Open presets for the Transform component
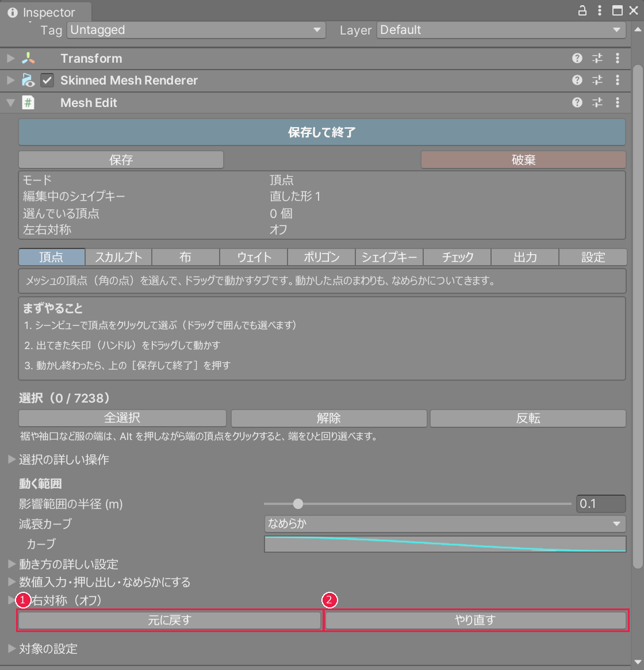644x670 pixels. click(x=597, y=58)
